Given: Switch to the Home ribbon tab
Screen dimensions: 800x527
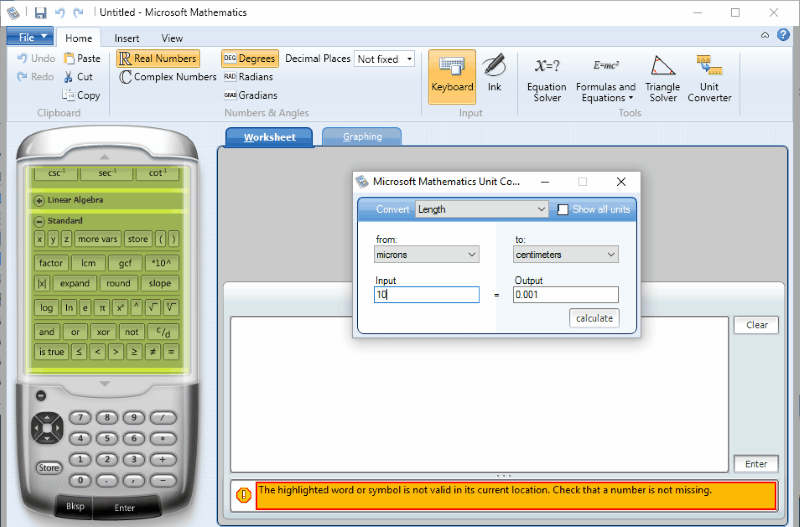Looking at the screenshot, I should coord(79,38).
